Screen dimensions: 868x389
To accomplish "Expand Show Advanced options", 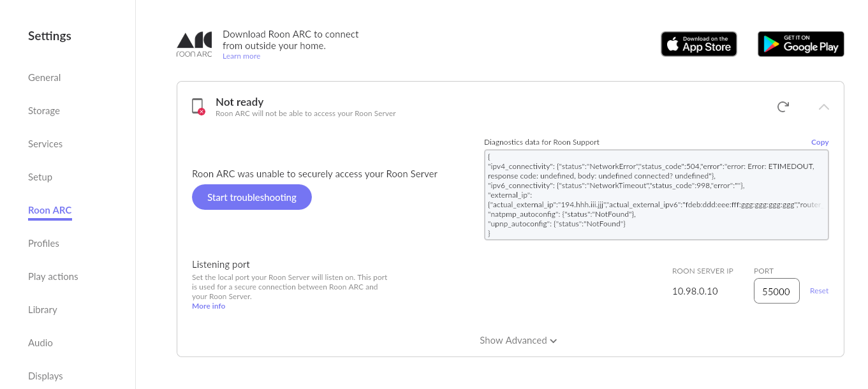I will click(x=519, y=341).
